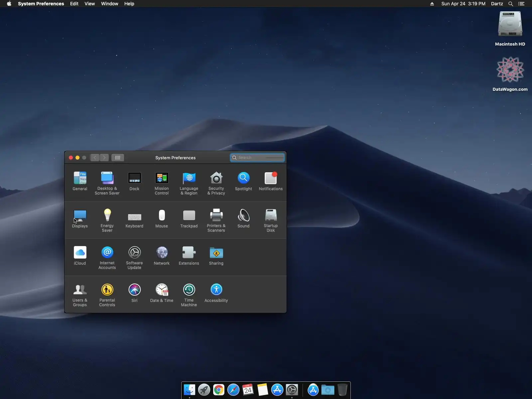Open Finder from the Dock
Screen dimensions: 532x399
pyautogui.click(x=190, y=390)
